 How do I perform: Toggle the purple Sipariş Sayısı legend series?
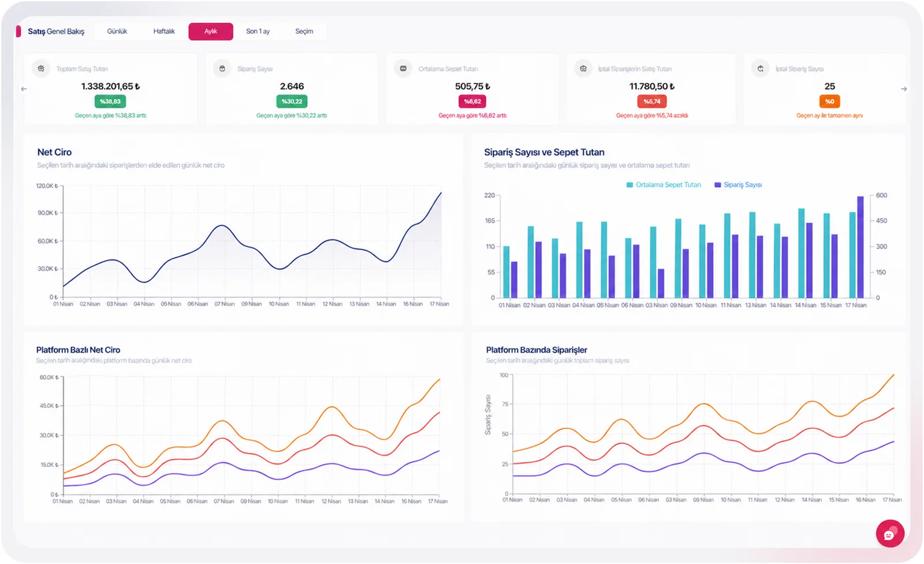click(x=738, y=185)
